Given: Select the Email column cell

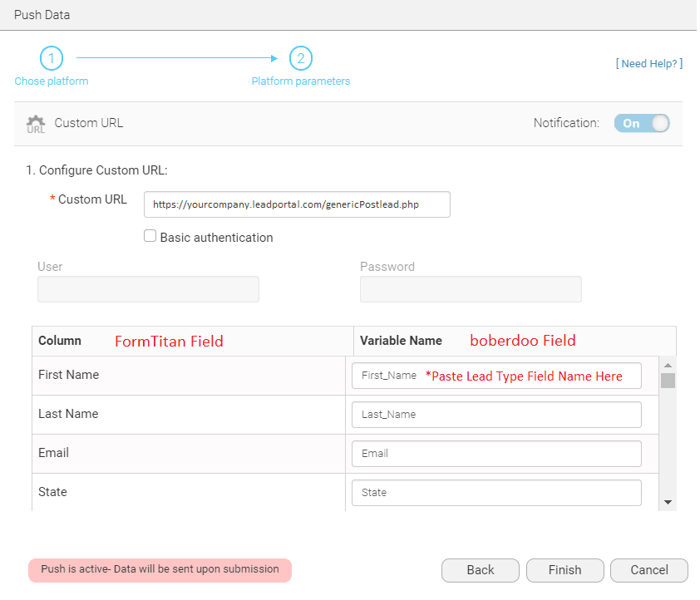Looking at the screenshot, I should 189,454.
